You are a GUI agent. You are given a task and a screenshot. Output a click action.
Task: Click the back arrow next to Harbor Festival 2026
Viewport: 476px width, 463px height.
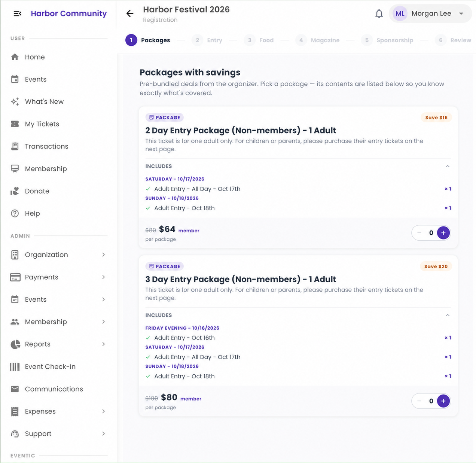tap(130, 14)
